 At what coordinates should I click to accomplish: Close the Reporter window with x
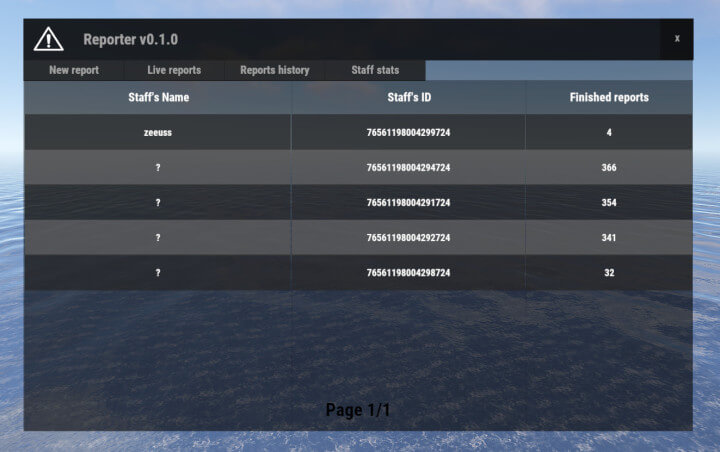point(677,38)
